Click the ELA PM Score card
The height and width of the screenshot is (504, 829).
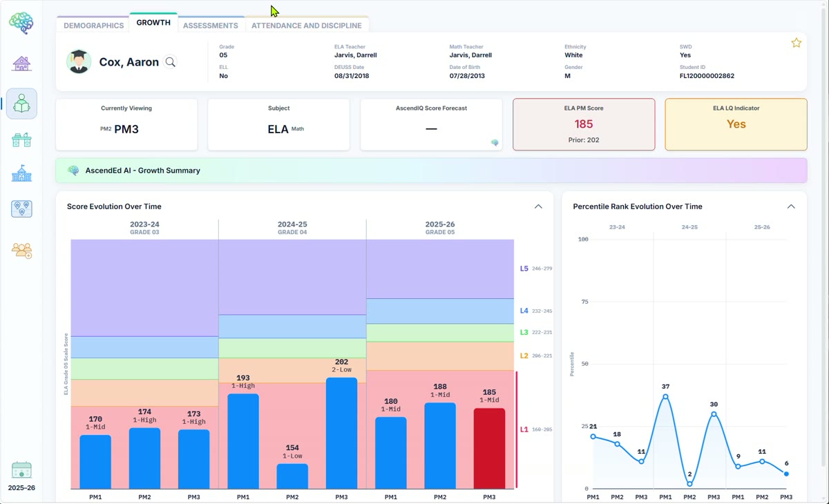[x=584, y=124]
